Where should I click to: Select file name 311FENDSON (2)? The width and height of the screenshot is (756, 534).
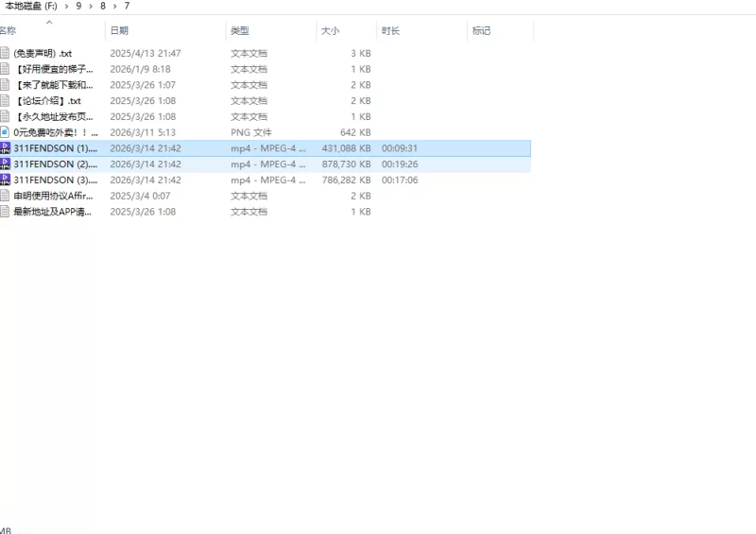[x=55, y=164]
